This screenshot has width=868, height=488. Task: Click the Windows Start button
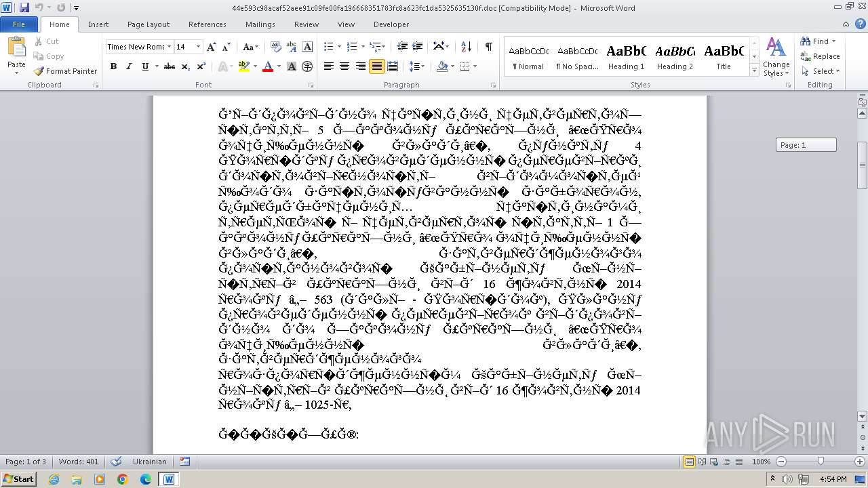[18, 479]
